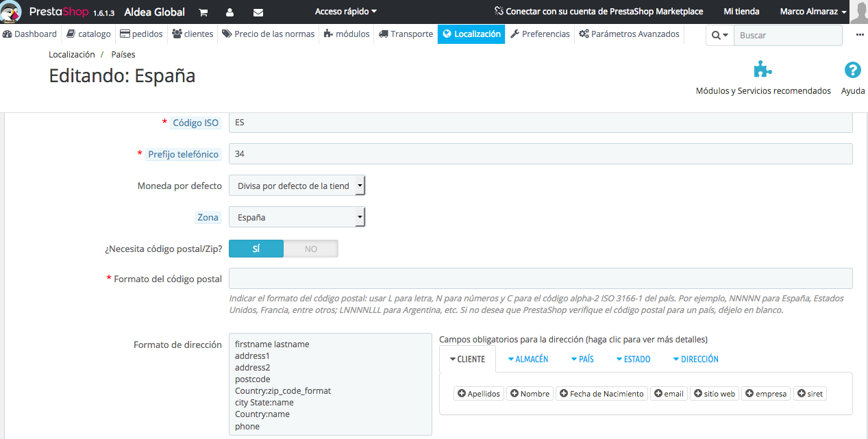Viewport: 868px width, 439px height.
Task: Add siret field to address
Action: (810, 394)
